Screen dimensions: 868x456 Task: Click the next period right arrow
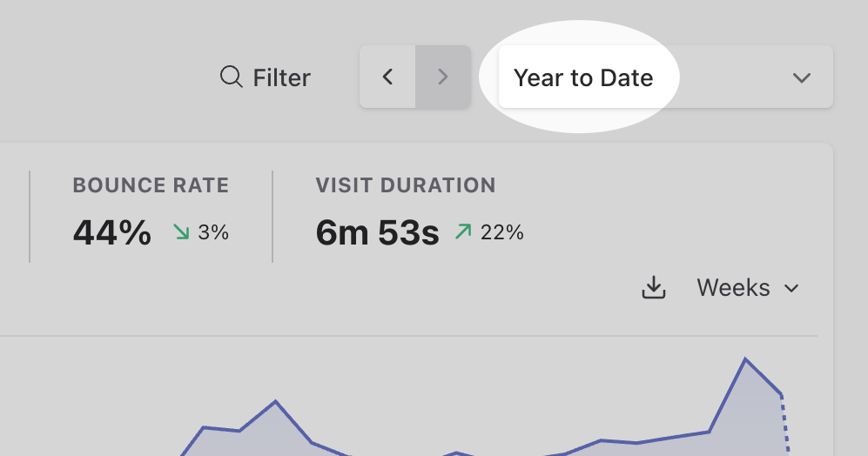(x=443, y=77)
